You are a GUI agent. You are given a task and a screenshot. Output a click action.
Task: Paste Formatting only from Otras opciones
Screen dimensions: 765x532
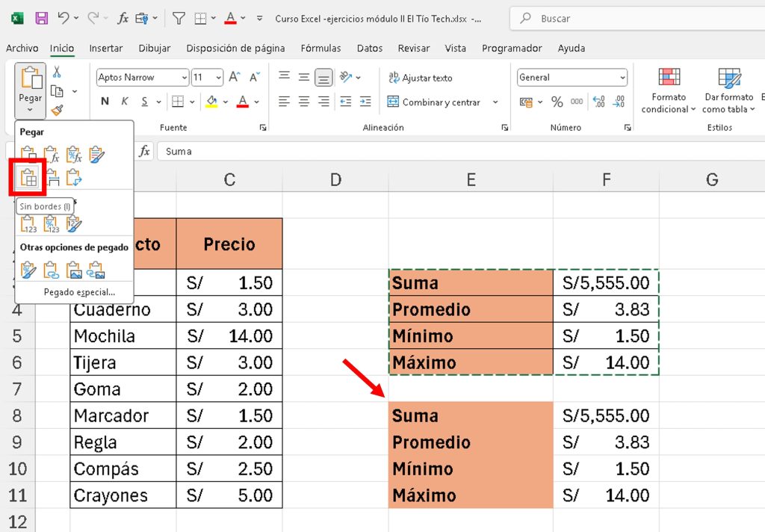(x=28, y=270)
